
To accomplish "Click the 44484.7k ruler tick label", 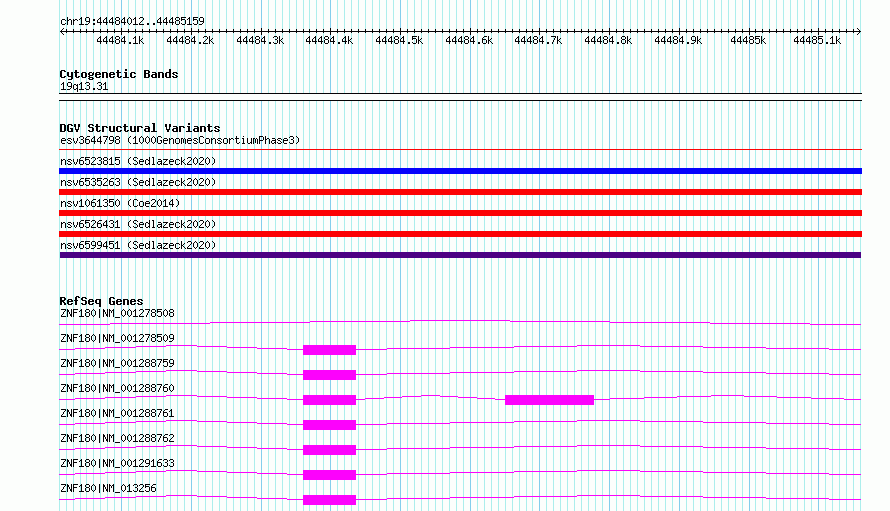I will click(x=538, y=40).
